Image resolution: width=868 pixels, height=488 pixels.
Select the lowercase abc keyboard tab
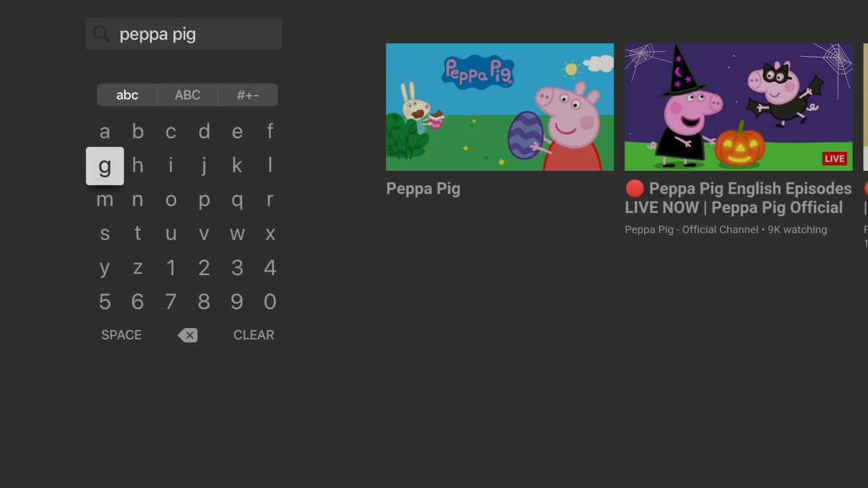point(127,95)
